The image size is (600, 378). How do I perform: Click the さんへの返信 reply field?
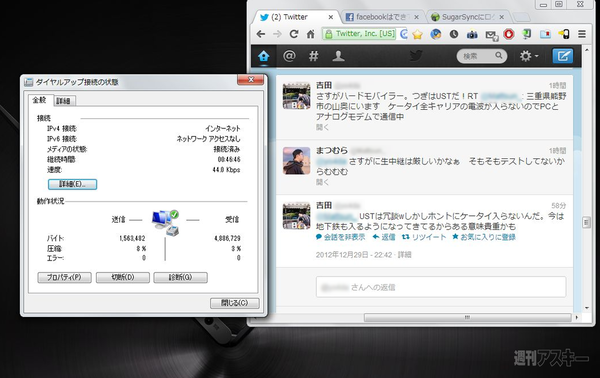(x=441, y=287)
